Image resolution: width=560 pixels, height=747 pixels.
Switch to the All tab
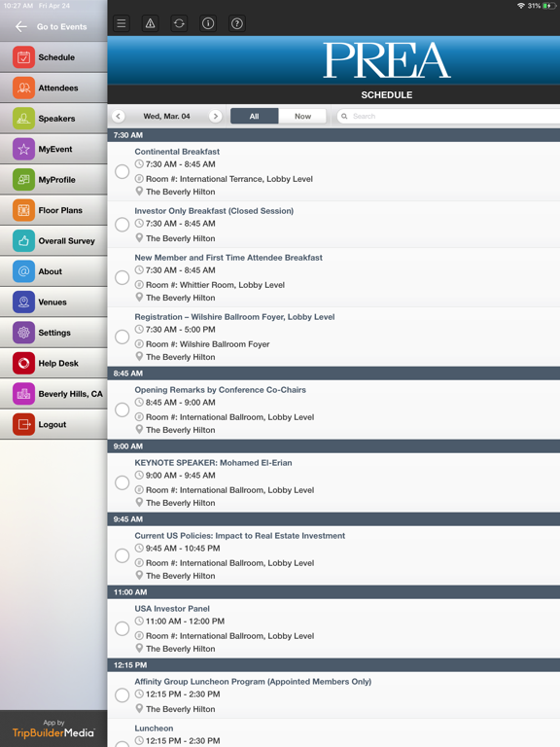coord(255,116)
